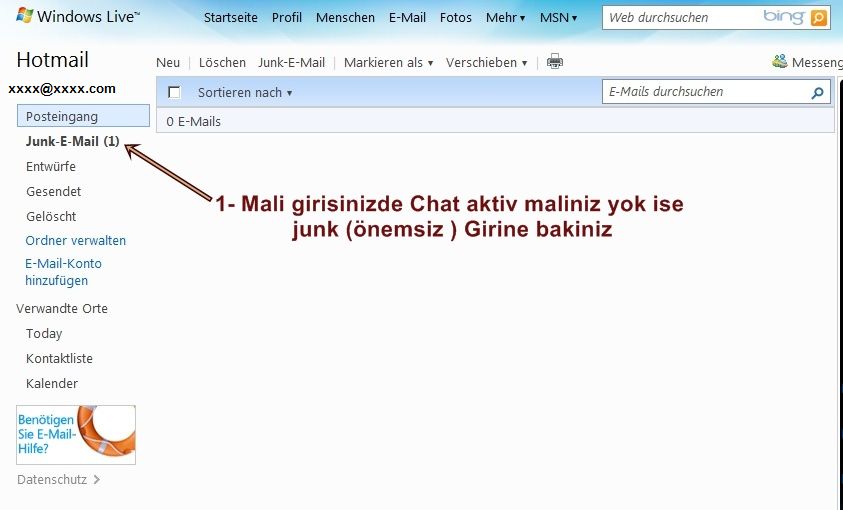The image size is (843, 510).
Task: Click the printer icon in toolbar
Action: click(x=555, y=62)
